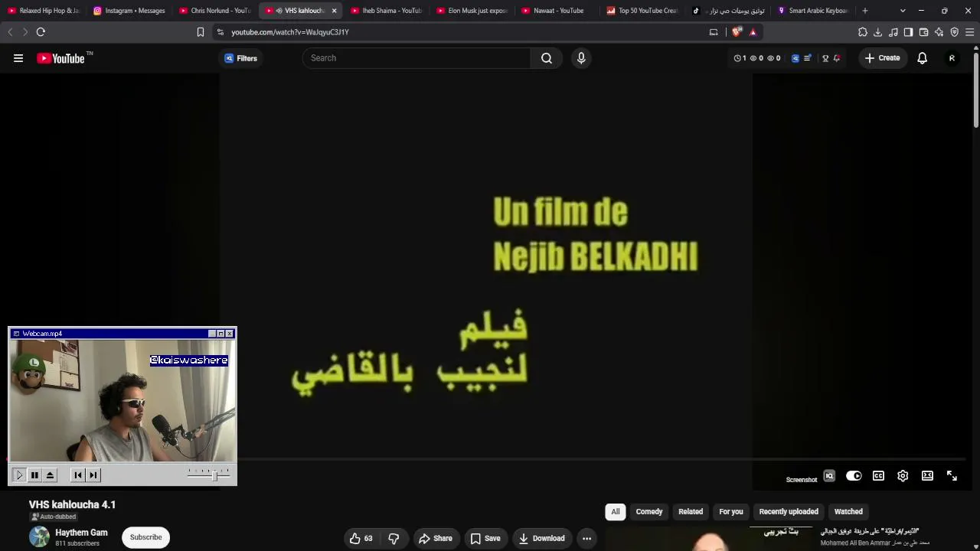Subscribe to Haythem Gam

pos(145,537)
